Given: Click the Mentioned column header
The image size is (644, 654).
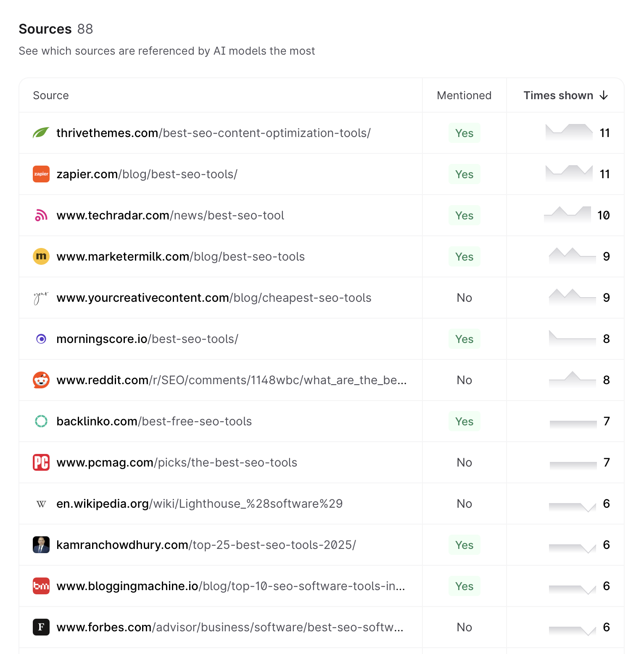Looking at the screenshot, I should coord(464,95).
